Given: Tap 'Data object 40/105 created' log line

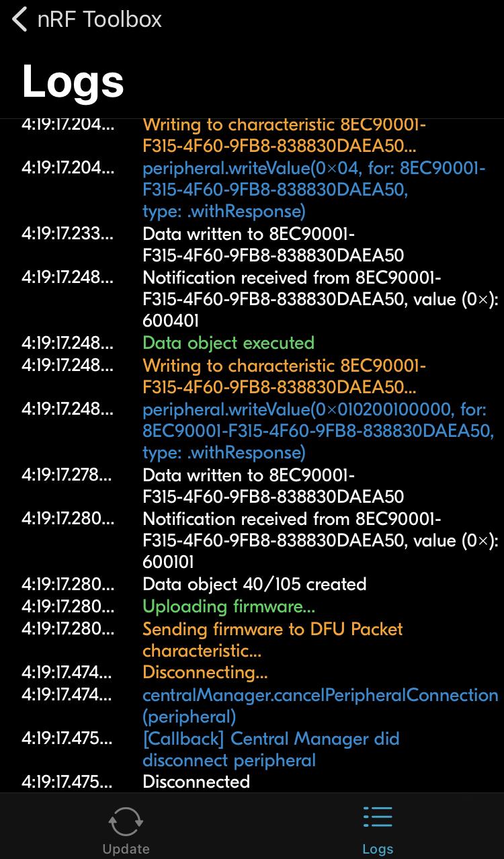Looking at the screenshot, I should 255,584.
